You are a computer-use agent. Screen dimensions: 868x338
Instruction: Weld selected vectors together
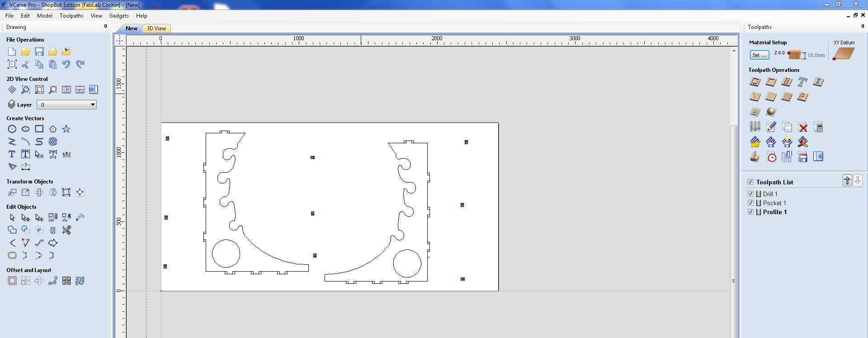click(x=12, y=230)
